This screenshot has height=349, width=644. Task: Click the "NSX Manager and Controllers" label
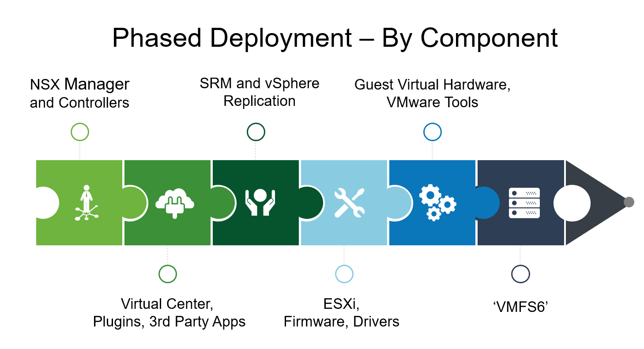[79, 93]
